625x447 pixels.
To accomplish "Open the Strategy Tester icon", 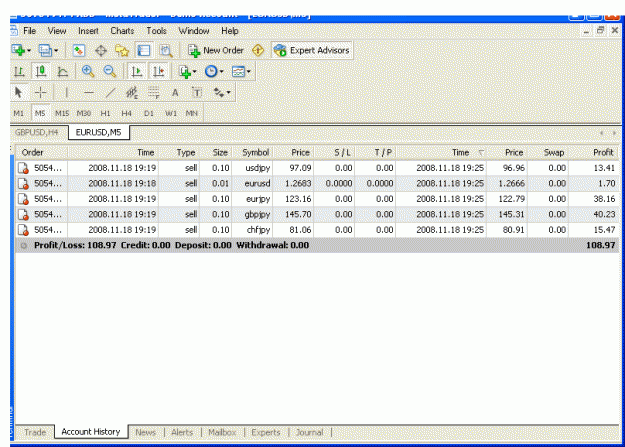I will (x=166, y=51).
